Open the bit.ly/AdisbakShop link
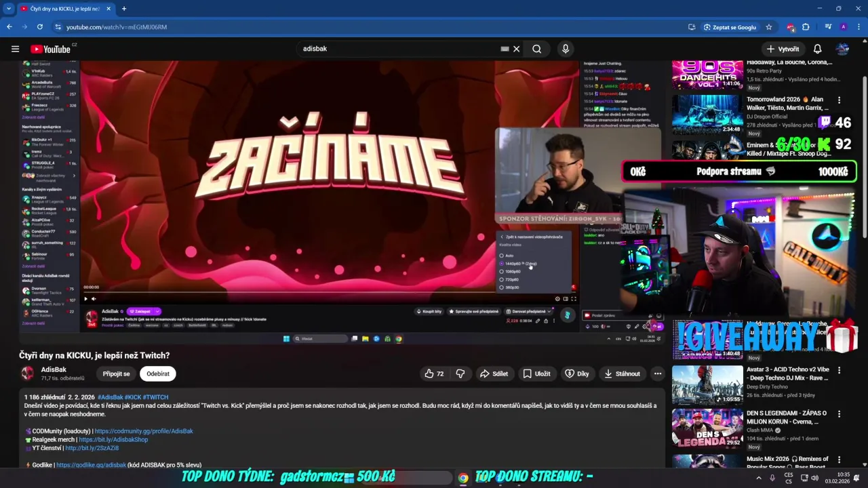868x488 pixels. pyautogui.click(x=113, y=440)
